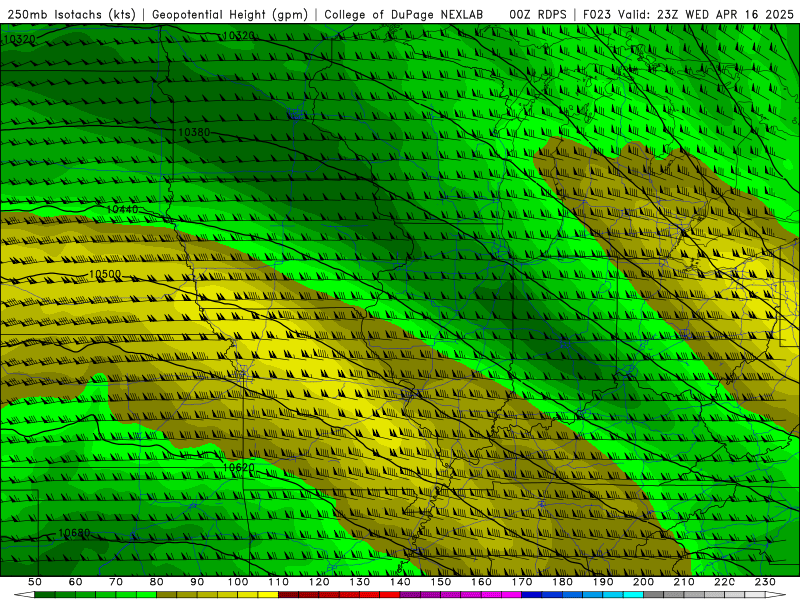Click the 10620 height contour label

tap(238, 467)
